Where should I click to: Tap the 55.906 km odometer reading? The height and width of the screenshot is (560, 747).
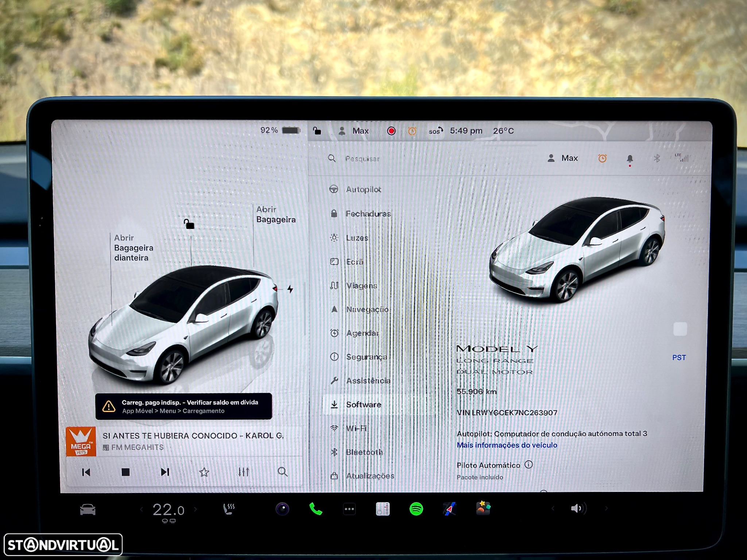[x=477, y=392]
